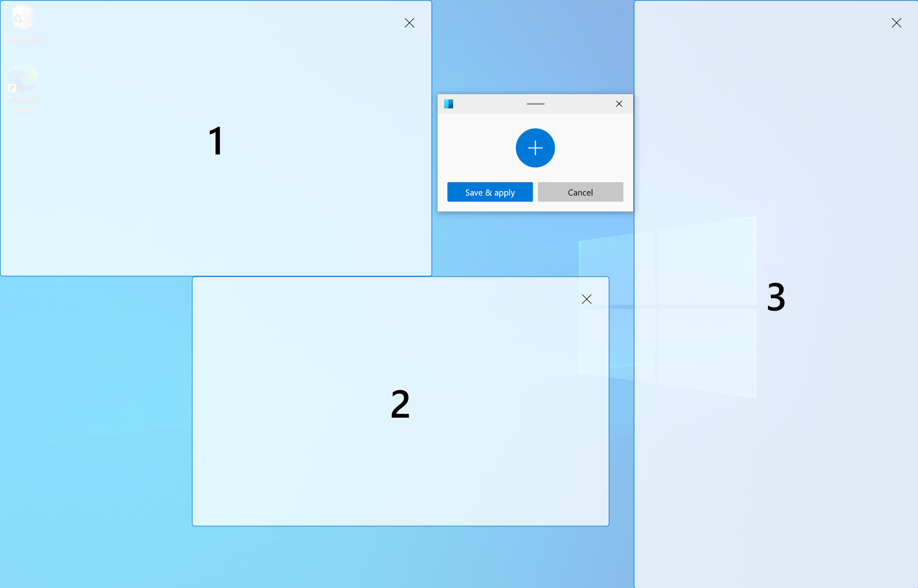The width and height of the screenshot is (918, 588).
Task: Close window 1 using X button
Action: click(x=409, y=22)
